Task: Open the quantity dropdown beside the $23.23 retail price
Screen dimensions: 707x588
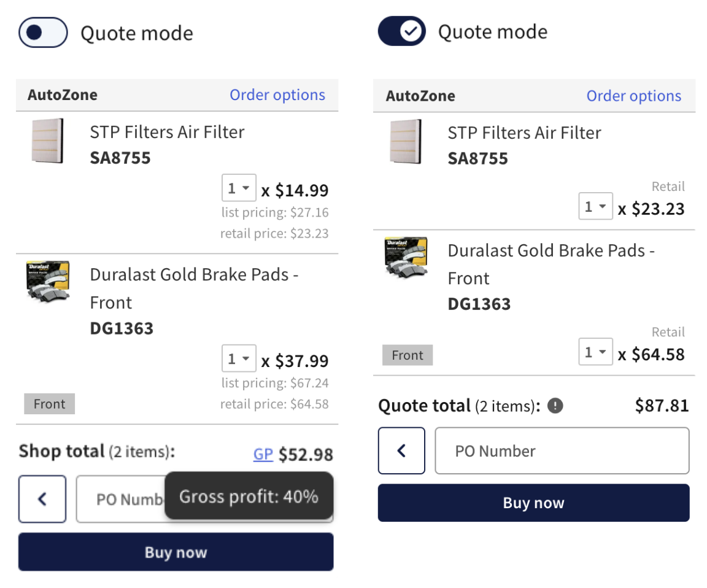Action: click(x=596, y=206)
